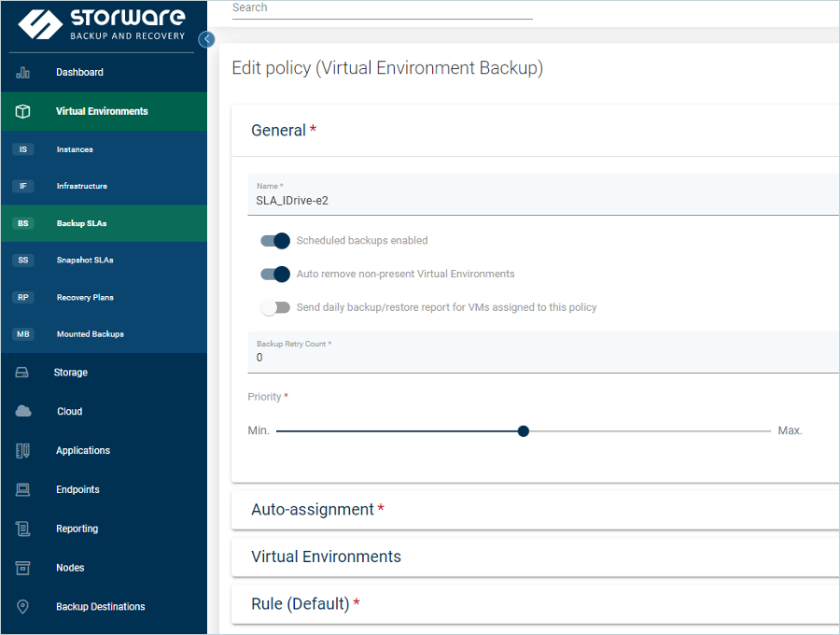Click the Priority slider handle
The height and width of the screenshot is (635, 840).
(x=524, y=430)
